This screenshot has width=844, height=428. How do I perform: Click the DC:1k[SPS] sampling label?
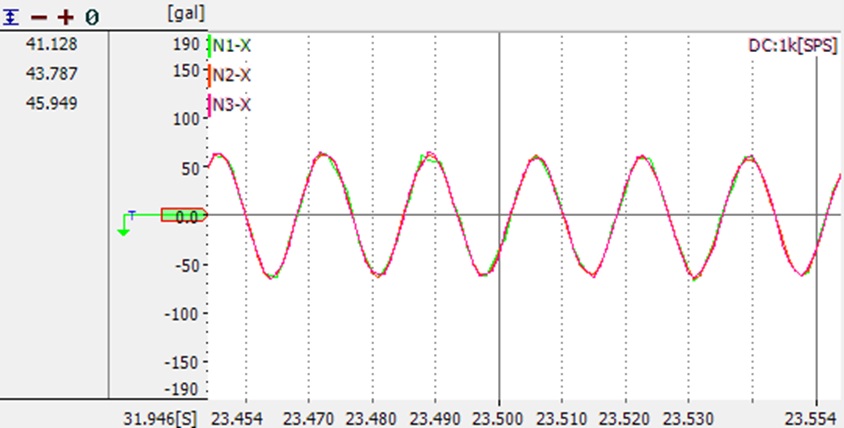click(x=793, y=45)
